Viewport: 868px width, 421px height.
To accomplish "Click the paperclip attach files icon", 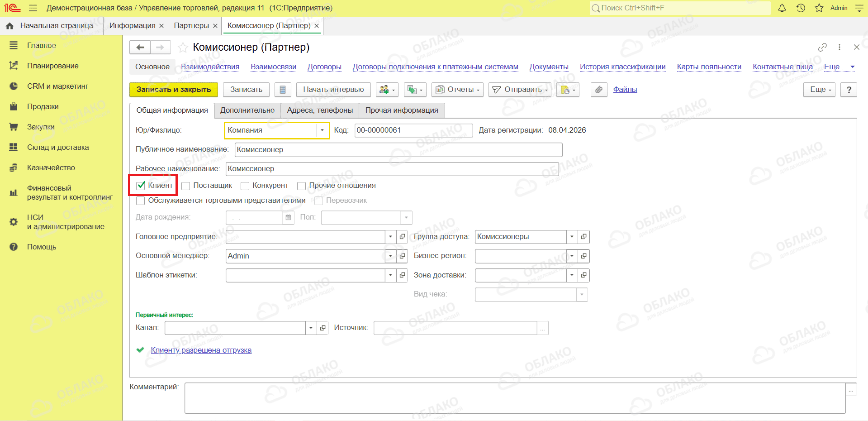I will [599, 90].
